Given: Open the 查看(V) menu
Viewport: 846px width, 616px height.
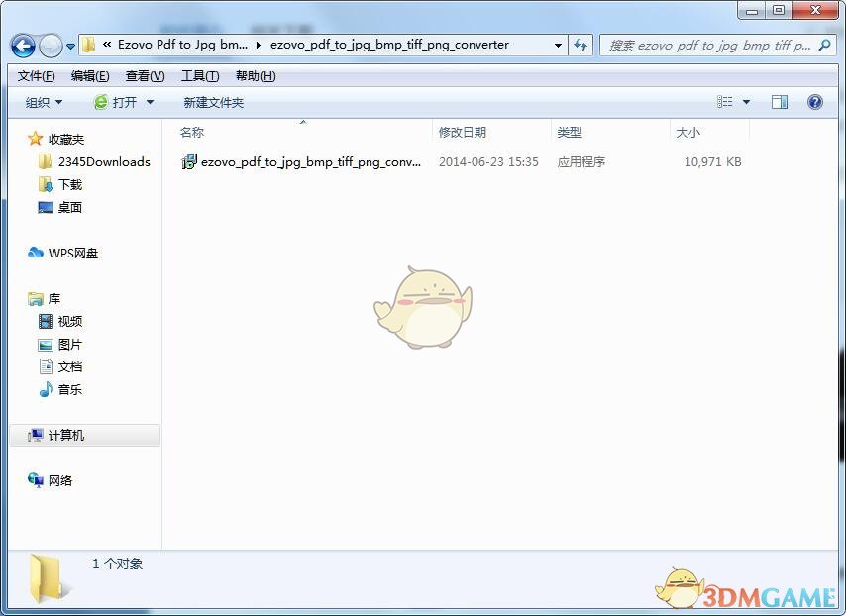Looking at the screenshot, I should (146, 76).
